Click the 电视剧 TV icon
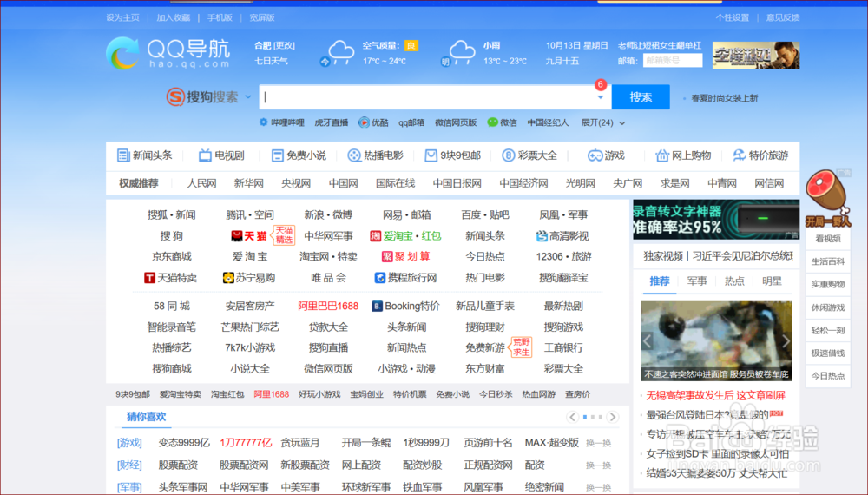Screen dimensions: 868x495 205,155
